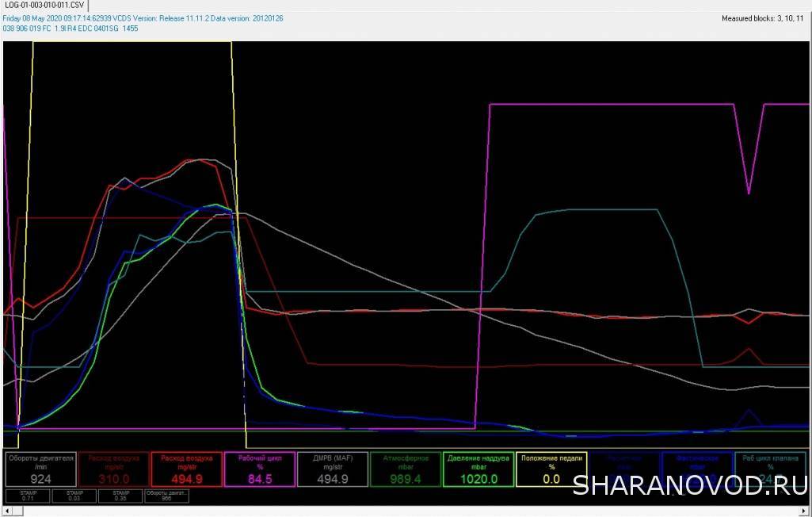Click the magenta Рабочий цикл 84.5 box
The width and height of the screenshot is (812, 517).
[x=259, y=469]
